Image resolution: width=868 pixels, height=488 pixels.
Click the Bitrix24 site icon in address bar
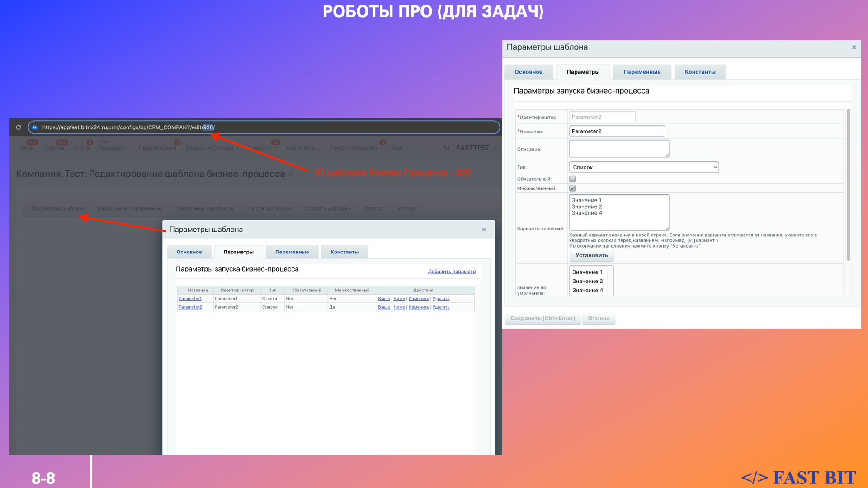[x=35, y=127]
